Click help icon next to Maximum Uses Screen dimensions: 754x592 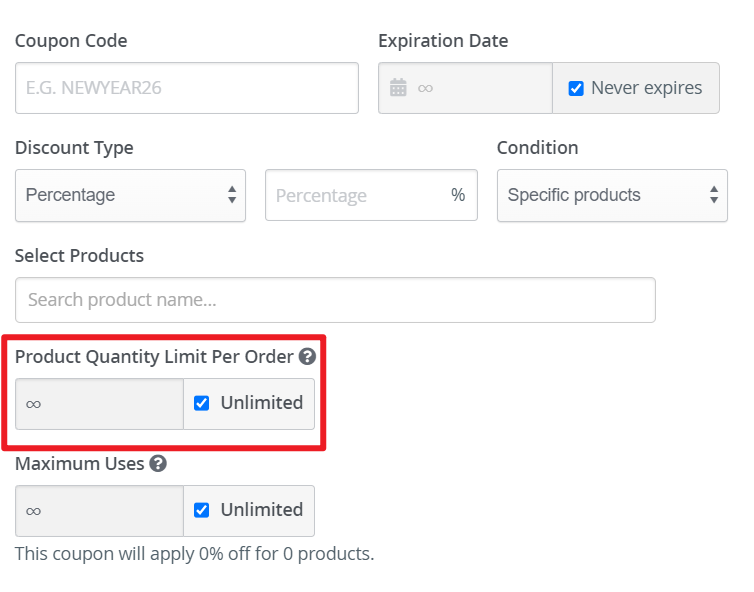[x=158, y=464]
